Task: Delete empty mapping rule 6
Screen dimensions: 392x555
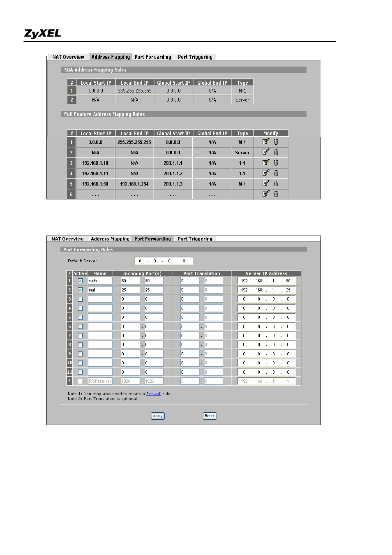Action: tap(276, 194)
